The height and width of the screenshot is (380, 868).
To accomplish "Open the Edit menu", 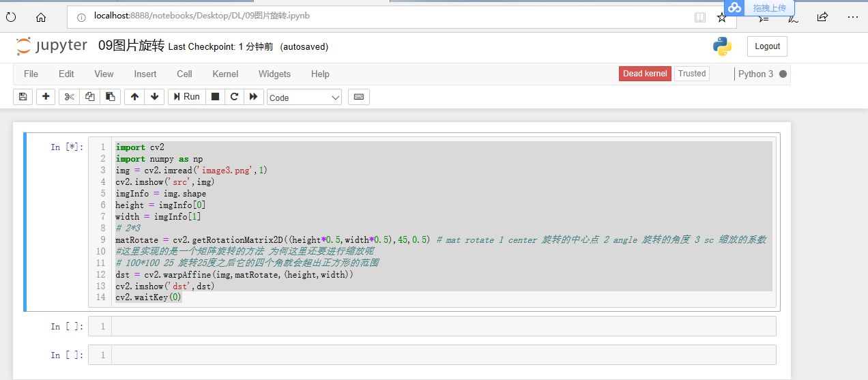I will 66,74.
